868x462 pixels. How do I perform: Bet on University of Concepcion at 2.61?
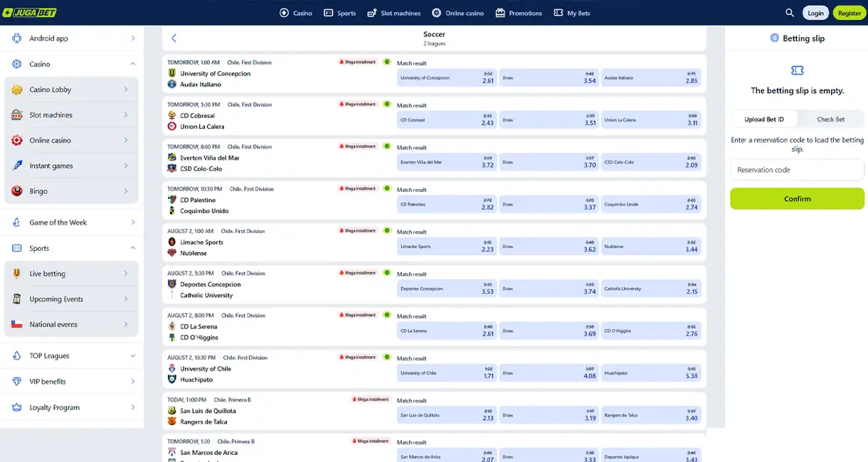pos(447,77)
